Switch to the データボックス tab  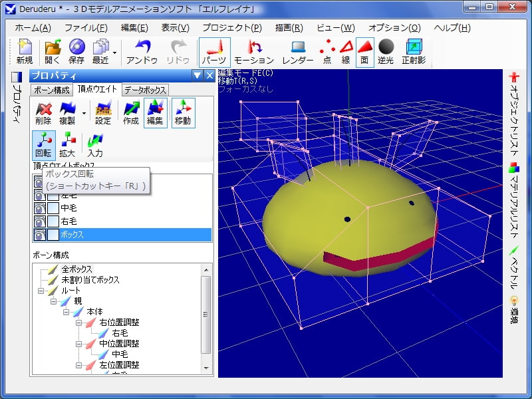pyautogui.click(x=145, y=90)
